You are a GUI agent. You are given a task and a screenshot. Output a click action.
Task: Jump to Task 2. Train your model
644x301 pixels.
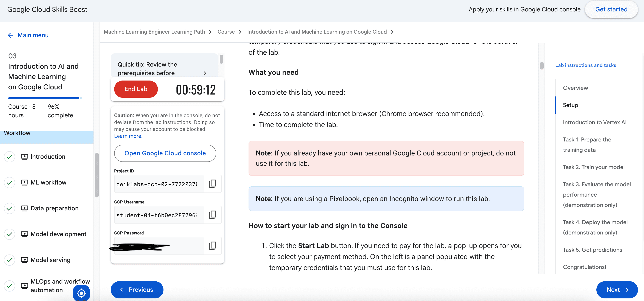[x=594, y=167]
